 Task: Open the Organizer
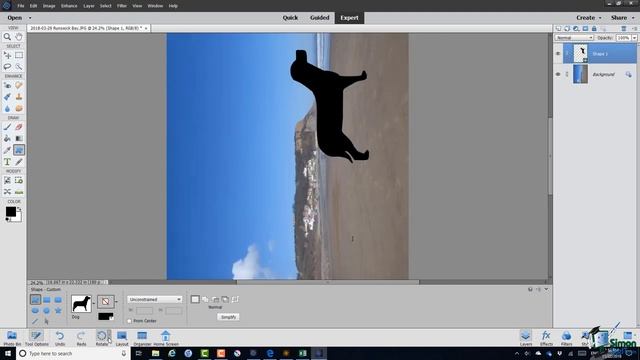pyautogui.click(x=142, y=338)
